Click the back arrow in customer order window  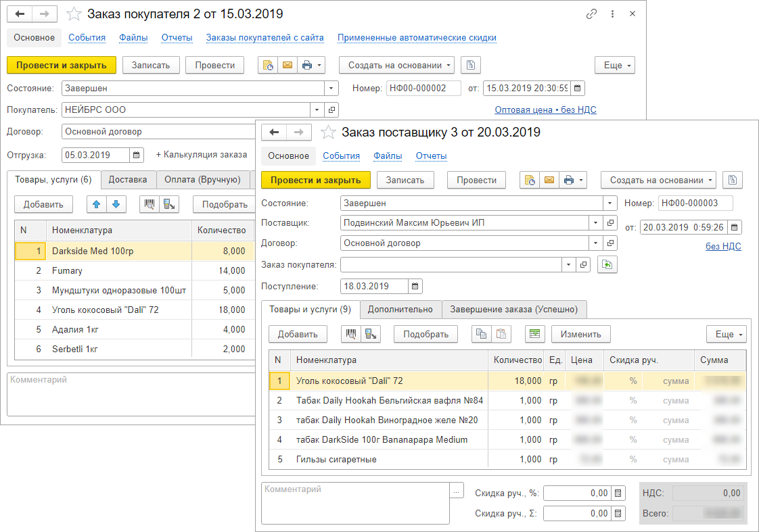coord(20,14)
